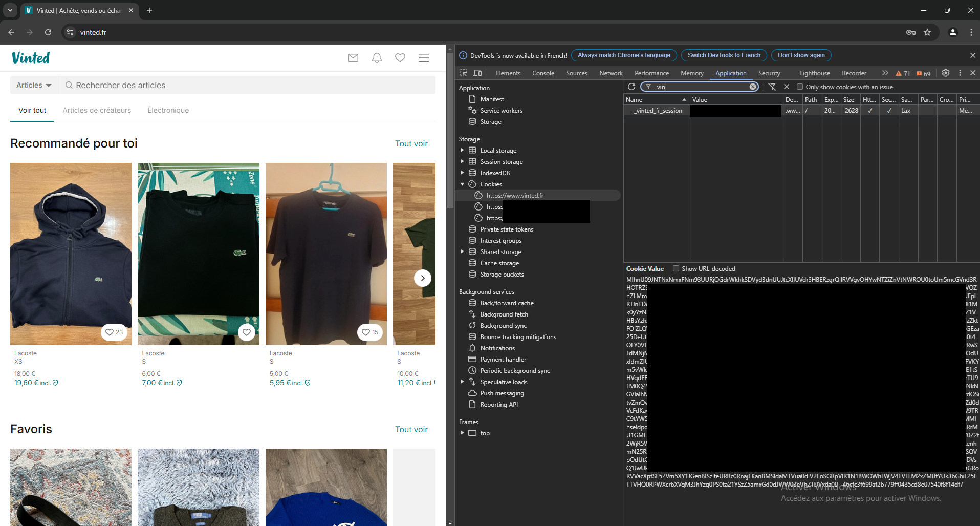This screenshot has height=526, width=980.
Task: Like the Lacoste shirt with 15 favorites
Action: tap(370, 332)
